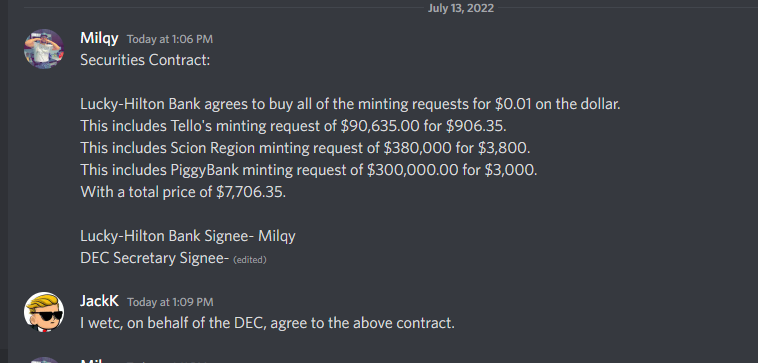Click the $906.35 amount in Tello line
Screen dimensions: 758x363
click(x=476, y=126)
